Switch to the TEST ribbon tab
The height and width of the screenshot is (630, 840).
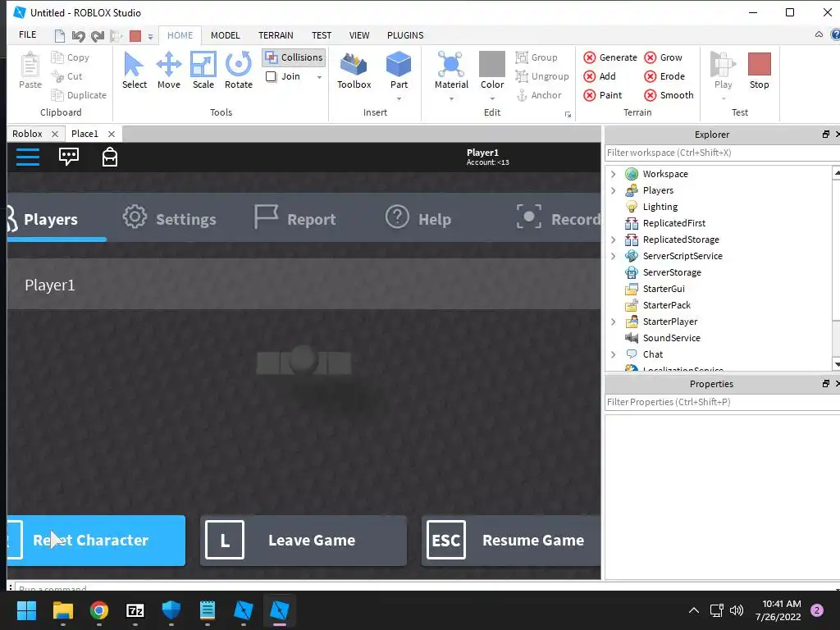[x=322, y=35]
